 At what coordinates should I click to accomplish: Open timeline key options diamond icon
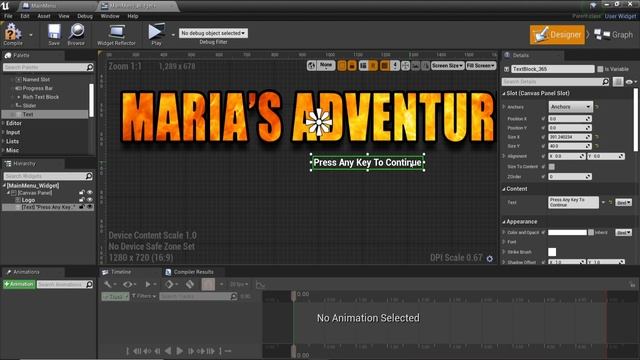pyautogui.click(x=171, y=284)
